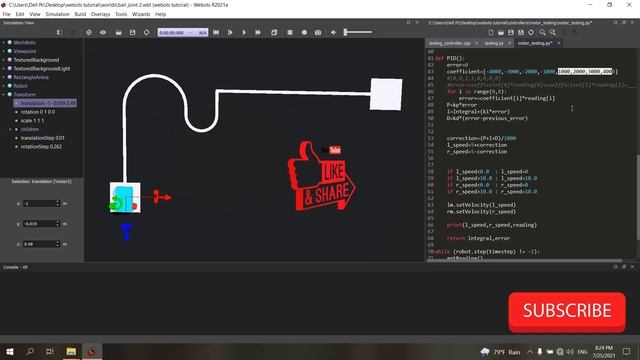This screenshot has height=360, width=640.
Task: Expand the WorldInfo node
Action: point(4,42)
